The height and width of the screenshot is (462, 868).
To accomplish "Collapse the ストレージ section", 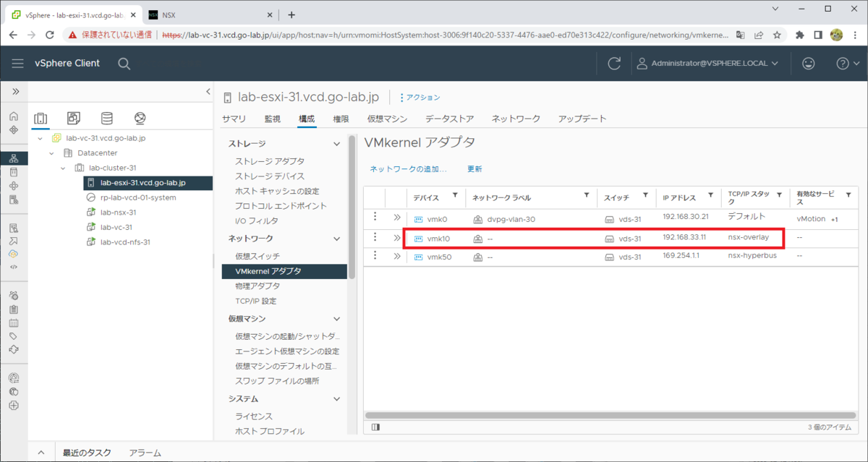I will pyautogui.click(x=336, y=144).
